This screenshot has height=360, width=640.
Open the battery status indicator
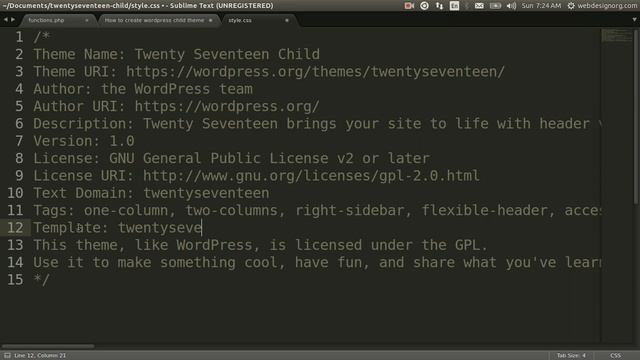495,6
